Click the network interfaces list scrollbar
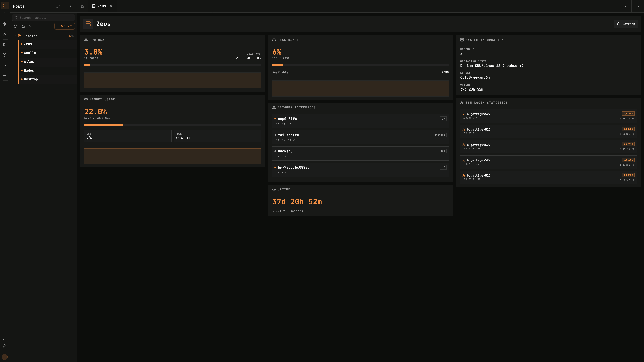This screenshot has height=362, width=644. 448,121
